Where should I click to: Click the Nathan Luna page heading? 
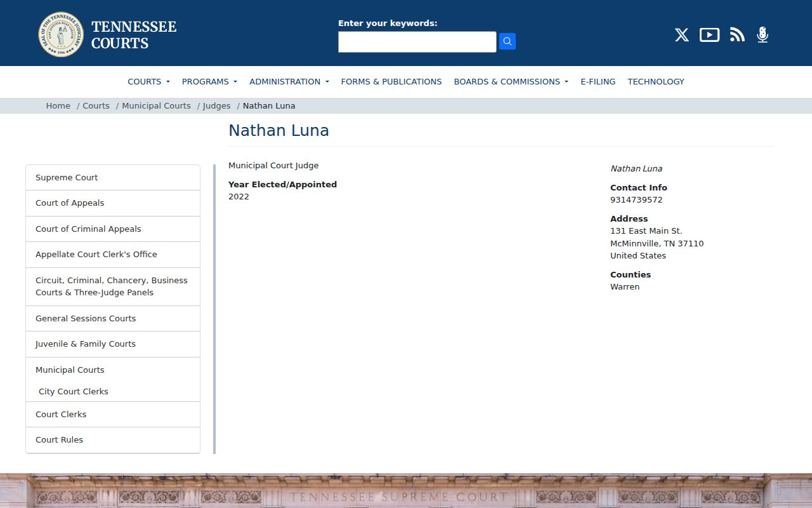(278, 131)
